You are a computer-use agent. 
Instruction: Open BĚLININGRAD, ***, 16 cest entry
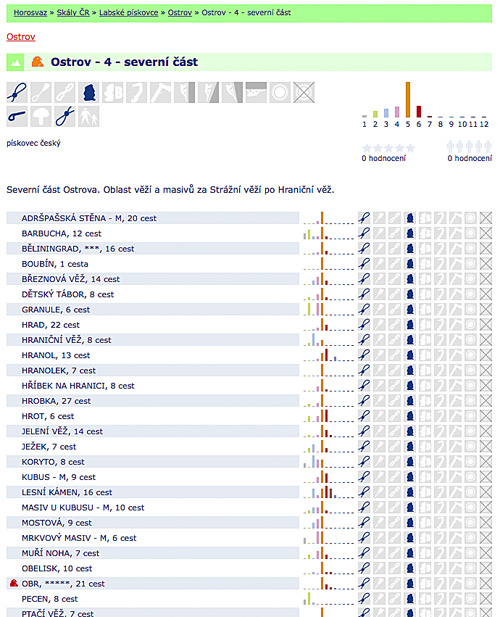click(78, 249)
